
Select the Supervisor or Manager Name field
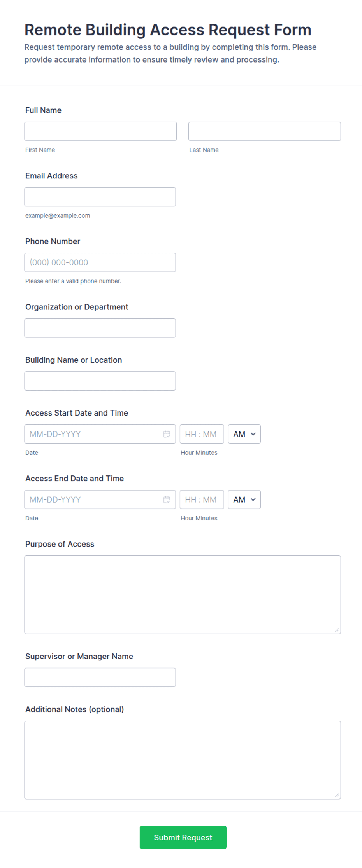(100, 677)
